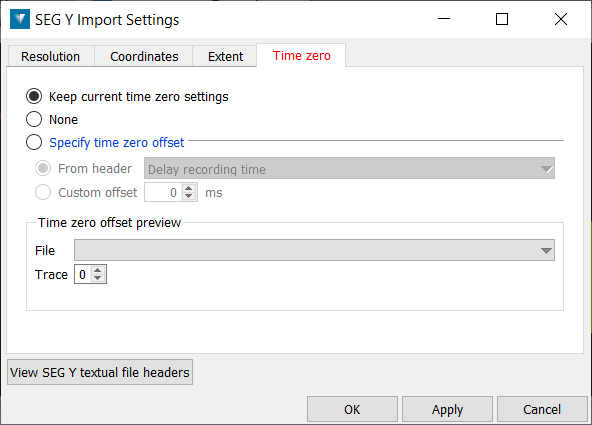Open the Coordinates tab
This screenshot has width=592, height=425.
pos(144,57)
